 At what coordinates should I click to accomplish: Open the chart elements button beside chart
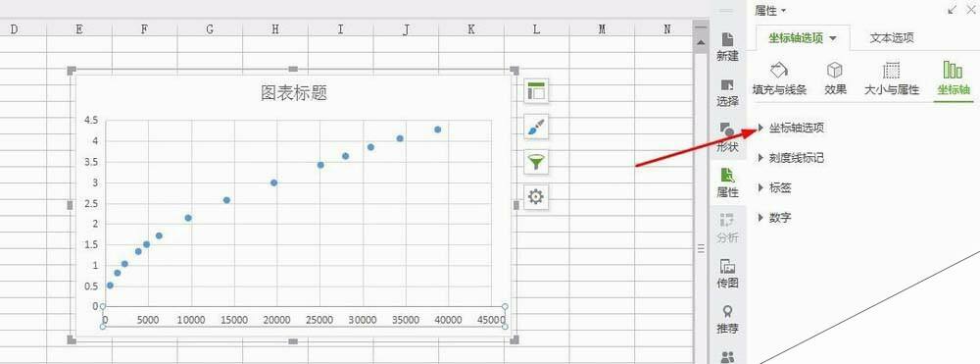pos(536,90)
